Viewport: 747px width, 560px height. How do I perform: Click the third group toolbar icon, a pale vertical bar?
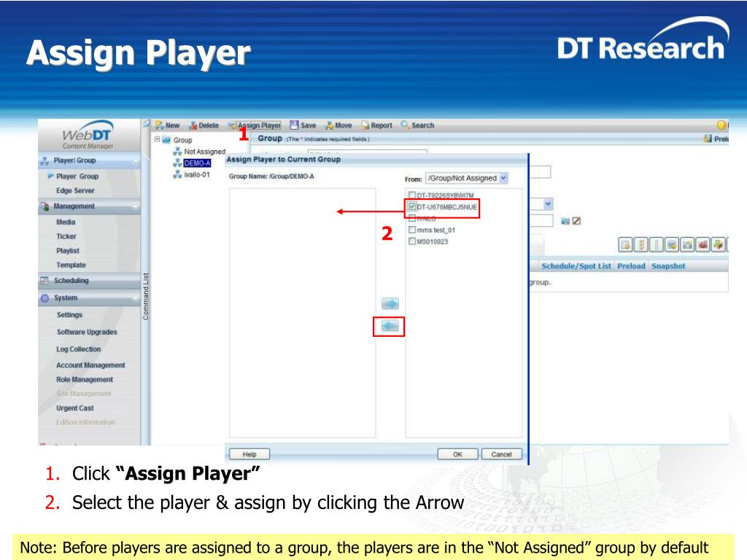click(x=656, y=245)
